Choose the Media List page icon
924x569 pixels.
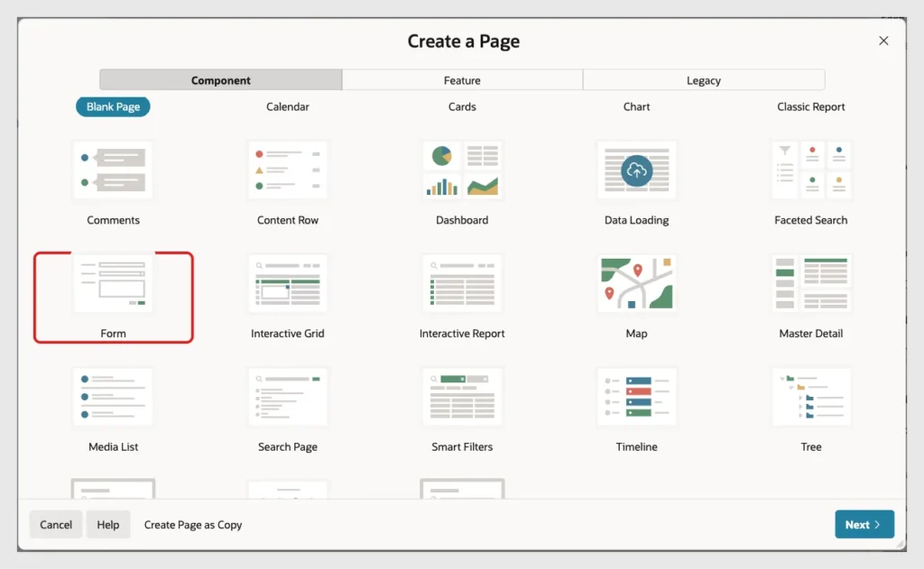pyautogui.click(x=113, y=397)
